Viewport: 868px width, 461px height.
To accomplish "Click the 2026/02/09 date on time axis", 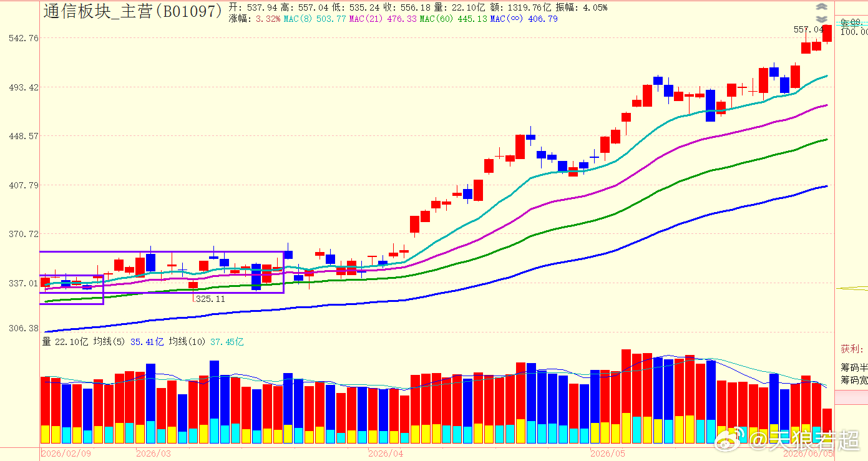I will pos(66,454).
